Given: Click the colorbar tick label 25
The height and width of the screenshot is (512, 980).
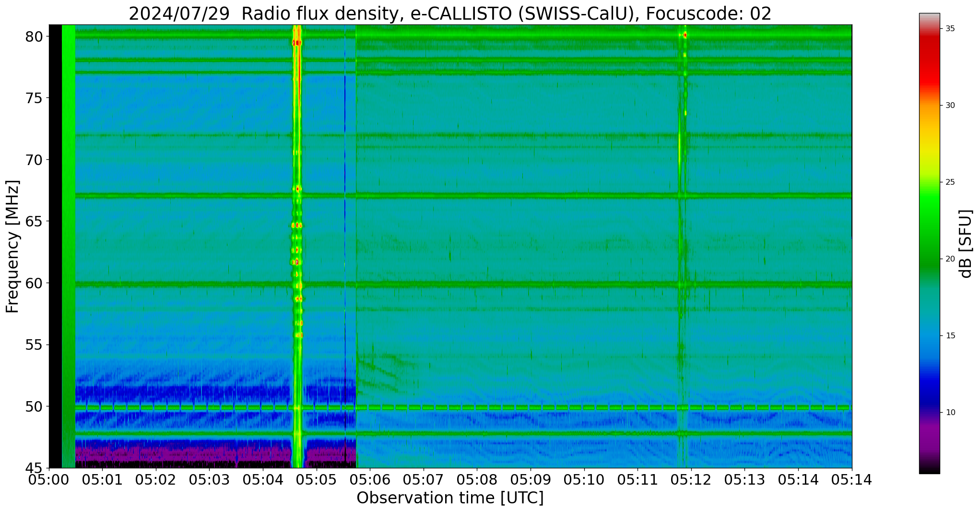Looking at the screenshot, I should pyautogui.click(x=950, y=182).
